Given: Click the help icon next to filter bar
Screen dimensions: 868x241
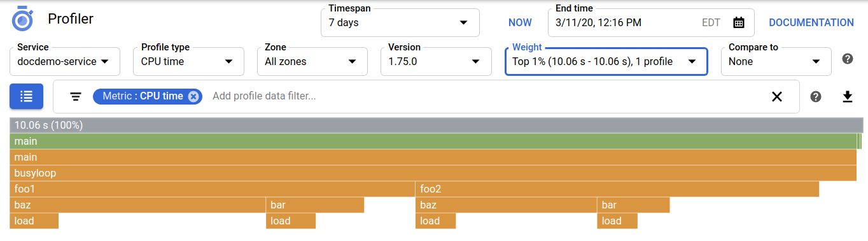Looking at the screenshot, I should point(815,97).
